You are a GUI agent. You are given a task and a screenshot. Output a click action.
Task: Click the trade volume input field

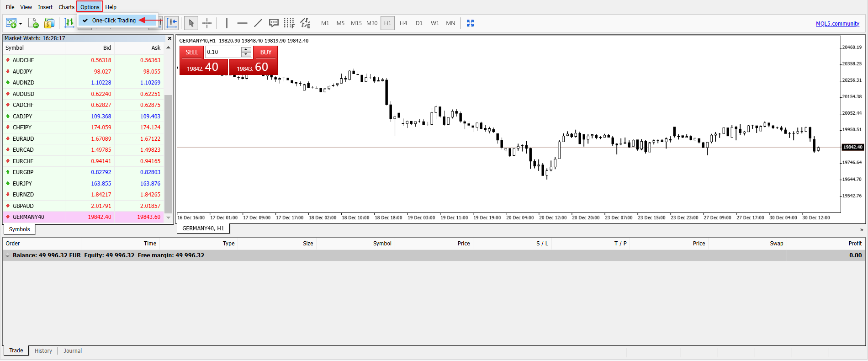click(223, 52)
